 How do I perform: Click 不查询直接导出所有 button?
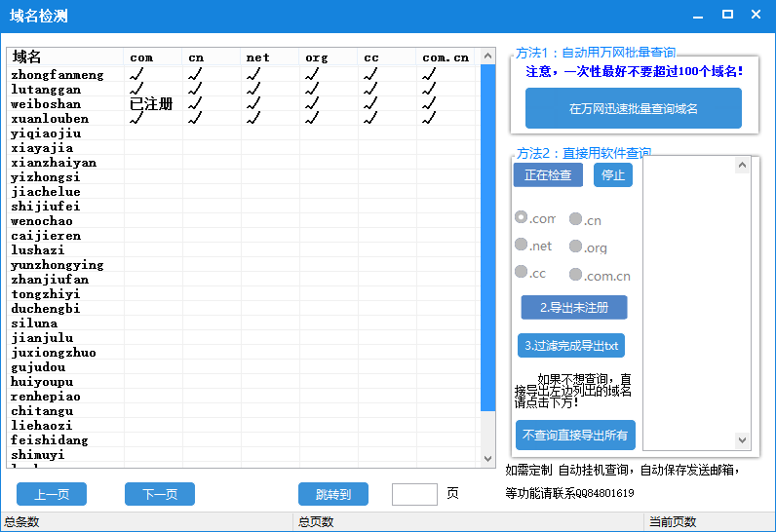click(x=575, y=436)
